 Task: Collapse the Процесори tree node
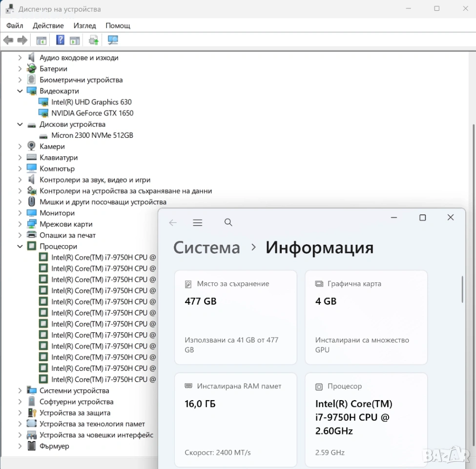tap(20, 247)
